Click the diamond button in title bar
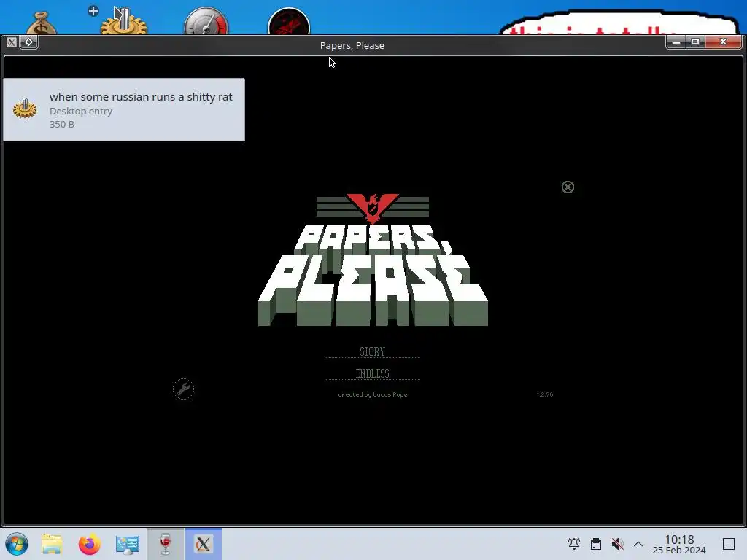Screen dimensions: 747x560 (x=28, y=42)
